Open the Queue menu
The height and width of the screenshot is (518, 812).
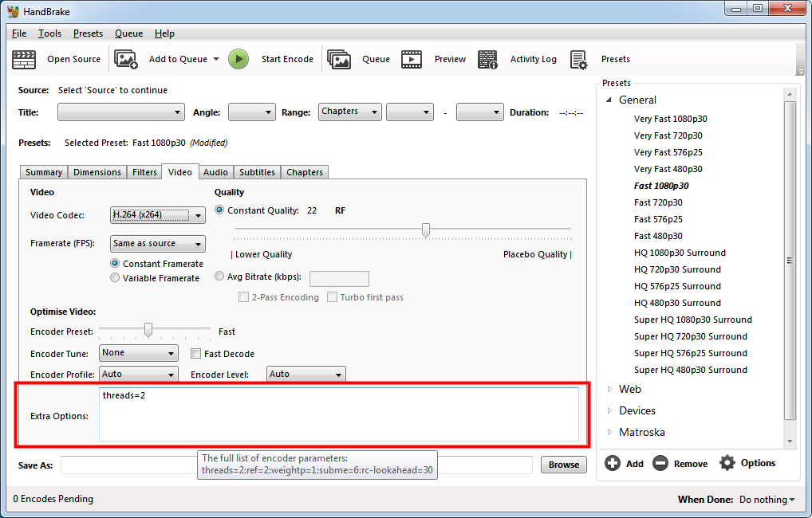coord(129,33)
